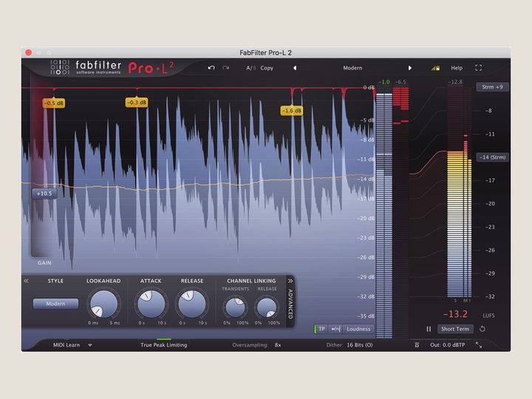Expand the Advanced panel chevrons

coord(290,281)
